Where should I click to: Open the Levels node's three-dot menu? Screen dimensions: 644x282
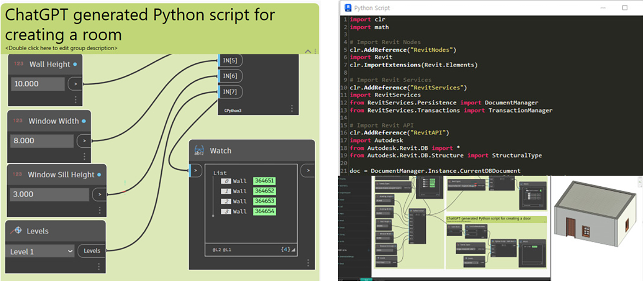(x=99, y=266)
